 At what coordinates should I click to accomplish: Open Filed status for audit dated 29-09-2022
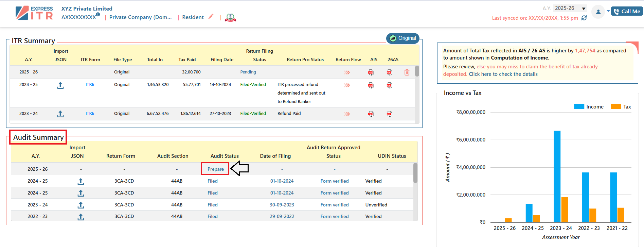coord(213,216)
